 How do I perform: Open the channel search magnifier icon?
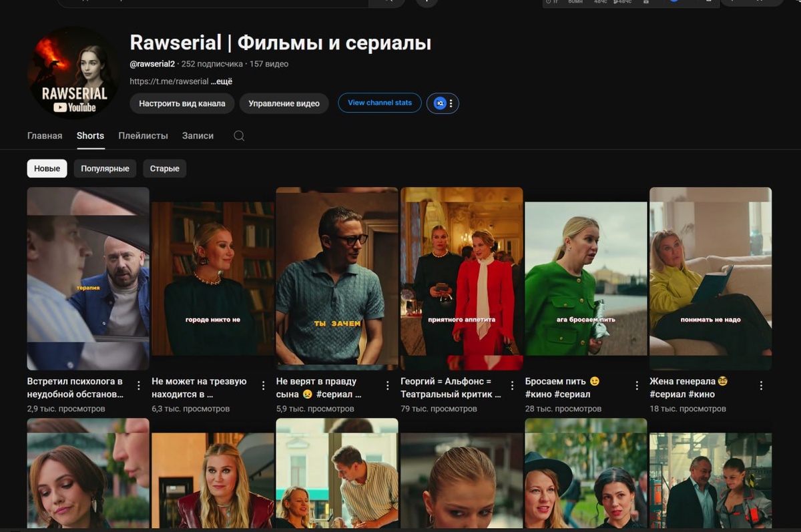pos(239,136)
